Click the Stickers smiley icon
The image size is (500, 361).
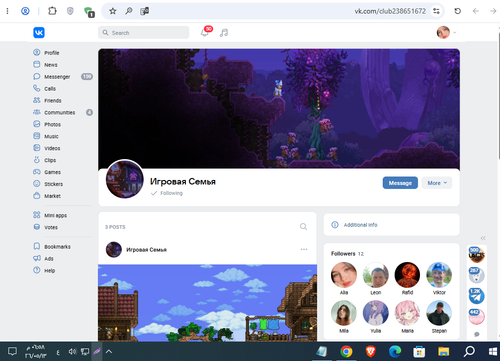pyautogui.click(x=37, y=184)
